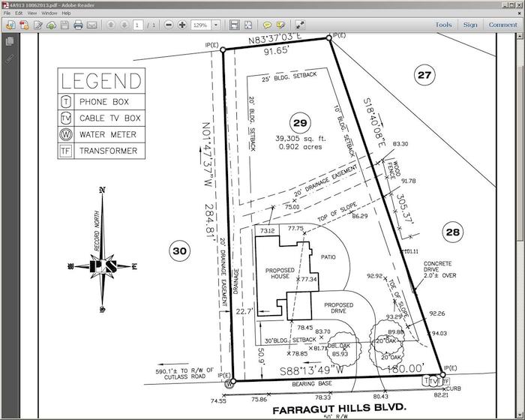Click the lot number 29 circle
This screenshot has width=525, height=420.
300,123
